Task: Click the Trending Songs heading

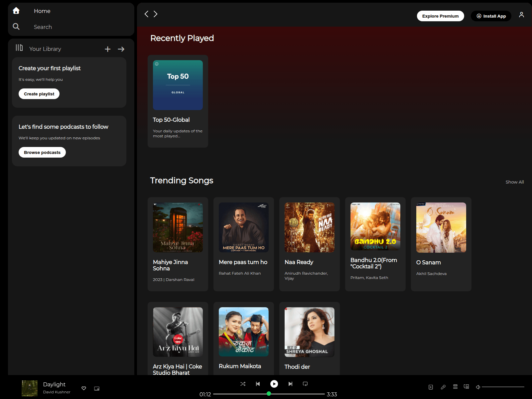Action: (182, 181)
